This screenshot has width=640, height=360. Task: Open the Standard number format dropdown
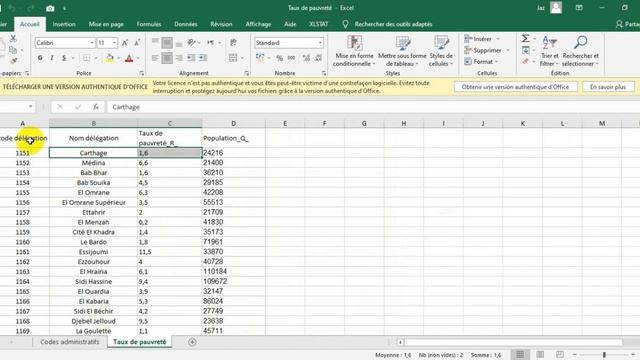click(320, 42)
